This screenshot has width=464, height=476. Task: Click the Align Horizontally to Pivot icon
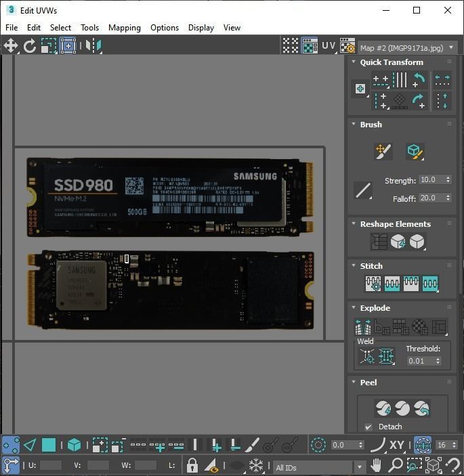[381, 80]
